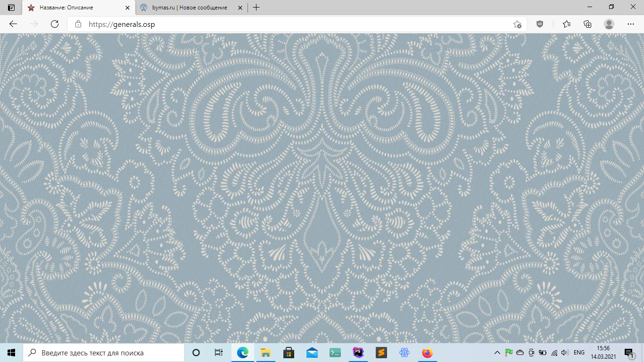Show hidden system tray icons
The height and width of the screenshot is (362, 644).
pos(497,353)
